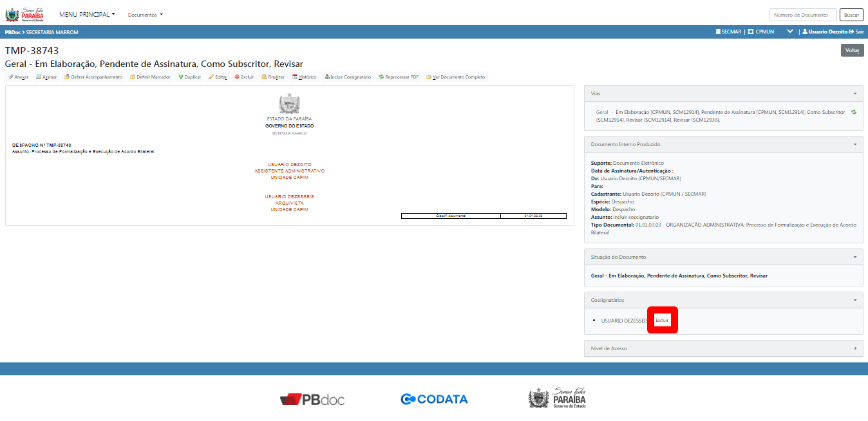Click the red Excluir toolbar button
This screenshot has width=868, height=421.
tap(244, 77)
